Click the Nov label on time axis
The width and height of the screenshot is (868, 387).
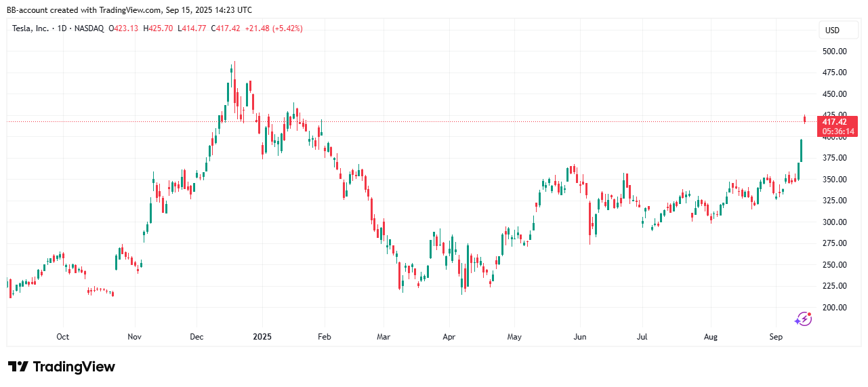pos(135,337)
